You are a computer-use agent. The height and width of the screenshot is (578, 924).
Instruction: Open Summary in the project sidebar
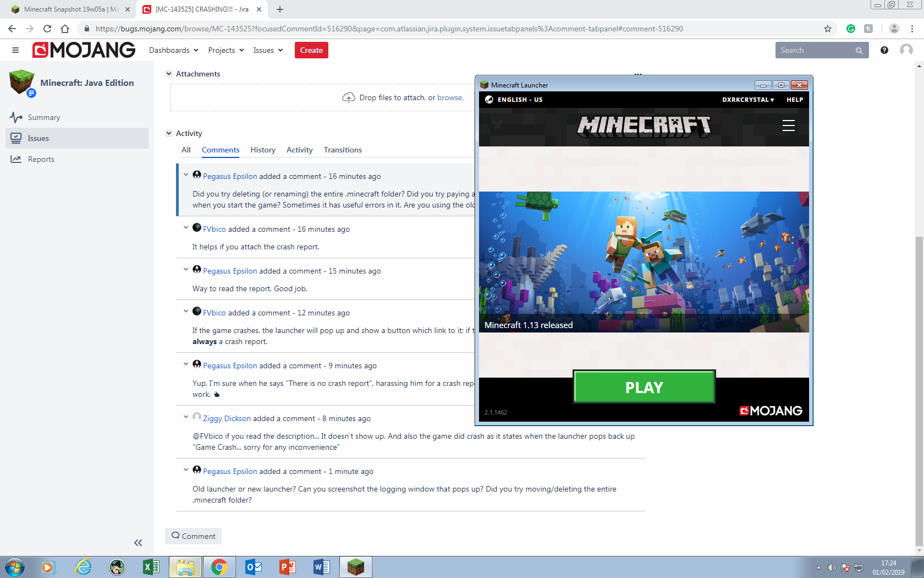point(77,117)
